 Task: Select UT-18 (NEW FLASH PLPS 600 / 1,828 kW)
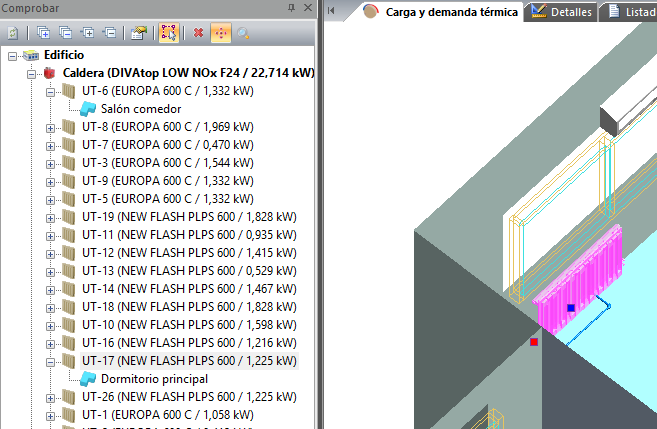point(189,307)
